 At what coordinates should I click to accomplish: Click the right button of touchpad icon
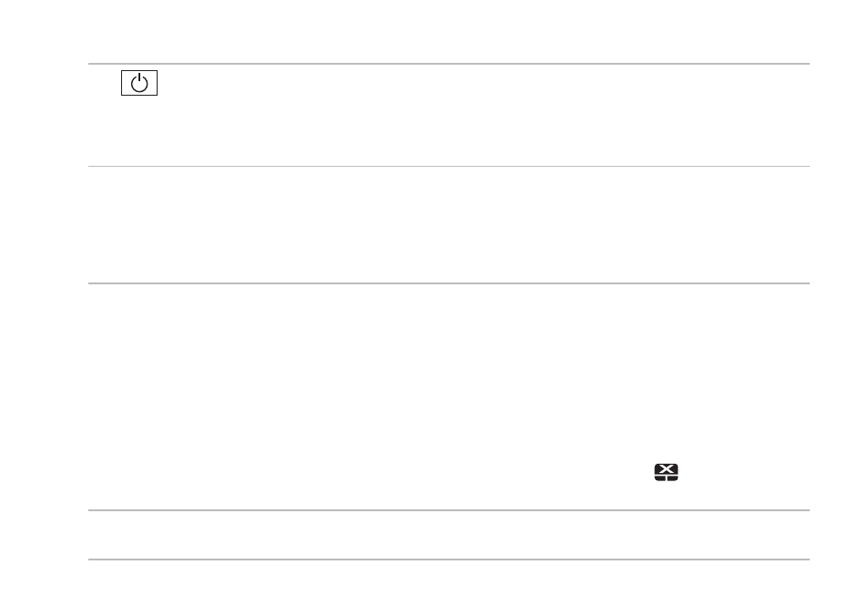(672, 478)
